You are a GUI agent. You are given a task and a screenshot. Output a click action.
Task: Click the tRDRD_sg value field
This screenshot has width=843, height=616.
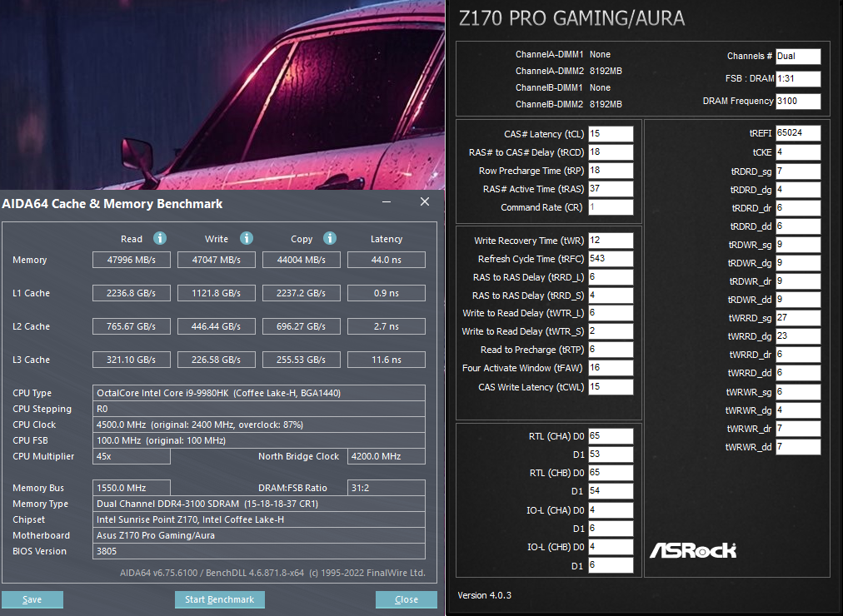coord(798,171)
